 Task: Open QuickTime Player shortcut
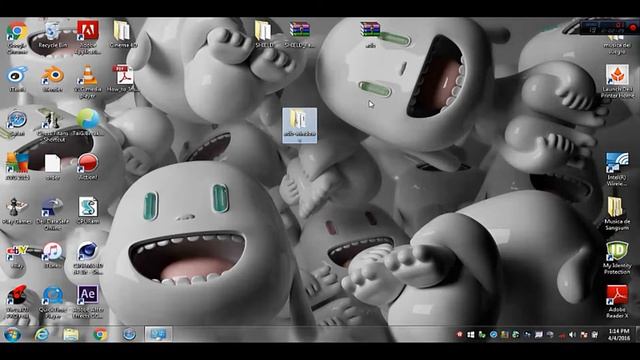tap(52, 302)
